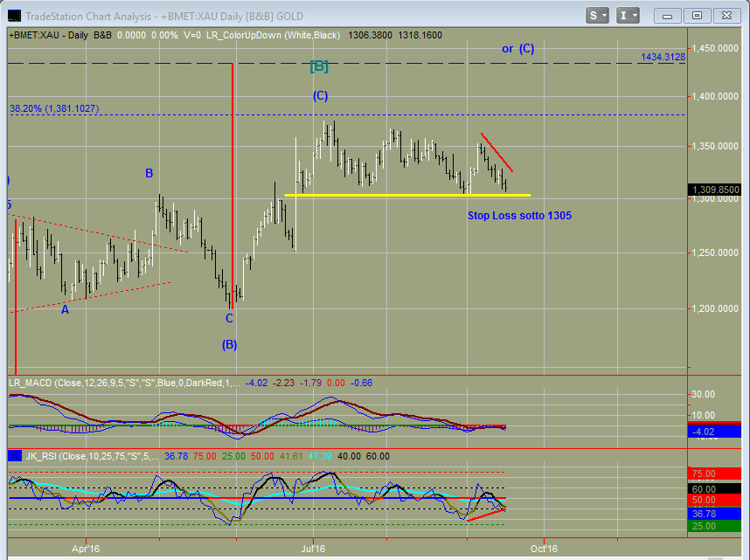Screen dimensions: 750x560
Task: Select the +BMET:XAU - Daily symbol status text
Action: tap(49, 35)
